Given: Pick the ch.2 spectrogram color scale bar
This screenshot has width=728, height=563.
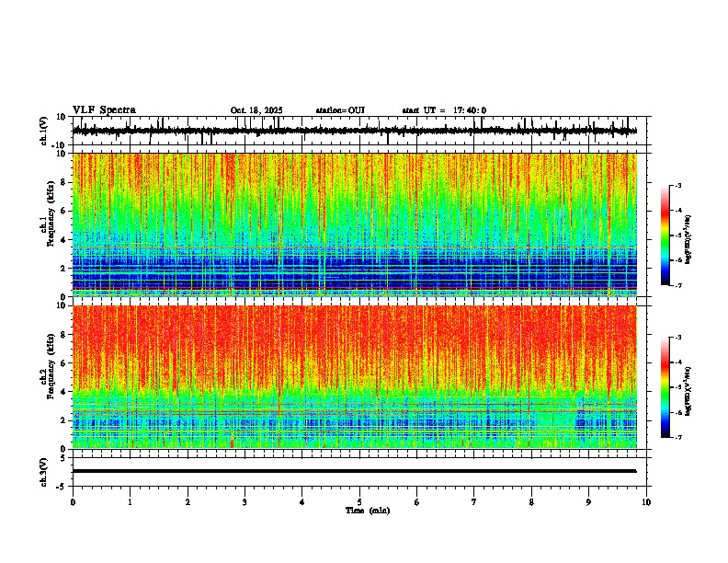Looking at the screenshot, I should coord(665,387).
